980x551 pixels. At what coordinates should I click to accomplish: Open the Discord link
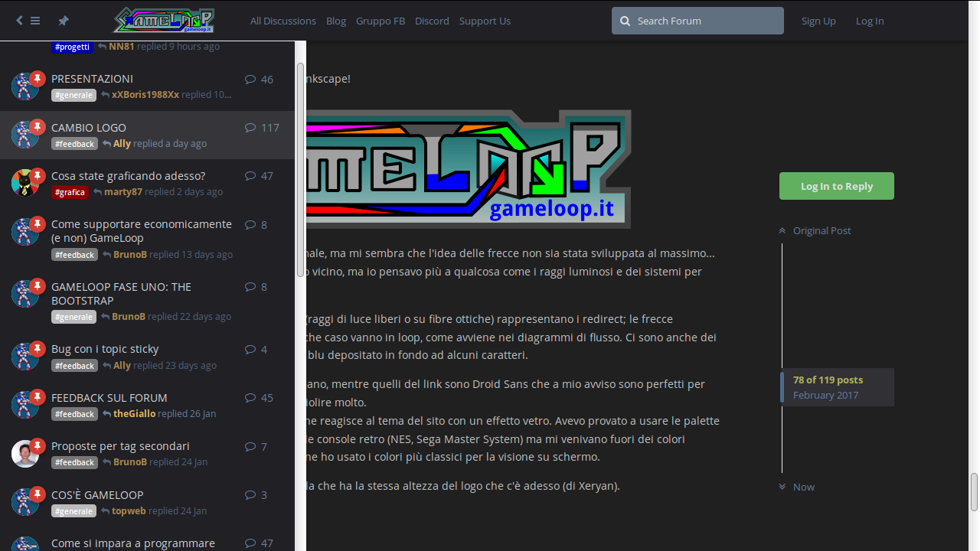pos(432,21)
